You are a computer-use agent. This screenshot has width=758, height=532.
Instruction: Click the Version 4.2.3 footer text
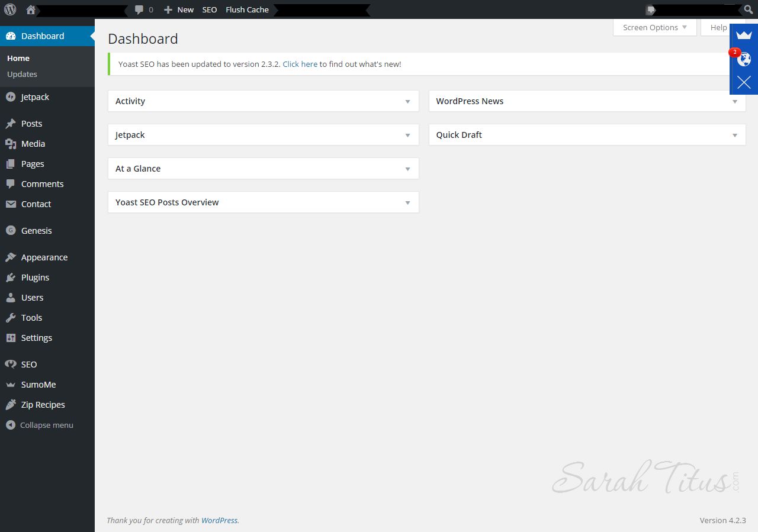(x=722, y=520)
